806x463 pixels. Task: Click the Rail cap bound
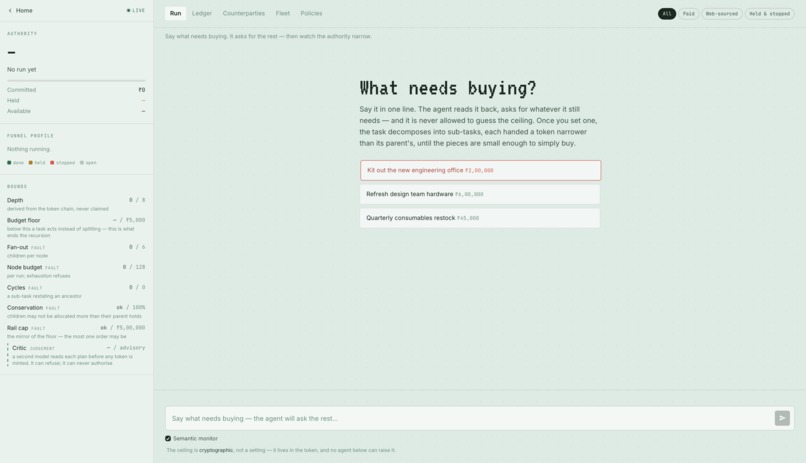(x=76, y=331)
